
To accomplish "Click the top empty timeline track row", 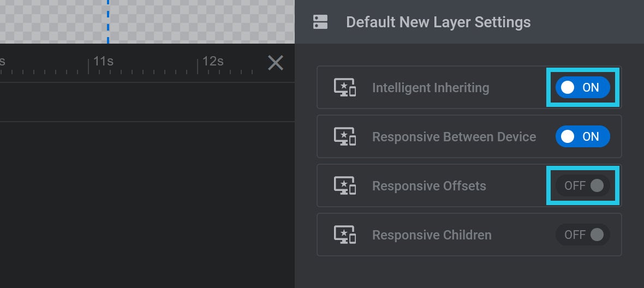I will [x=147, y=102].
